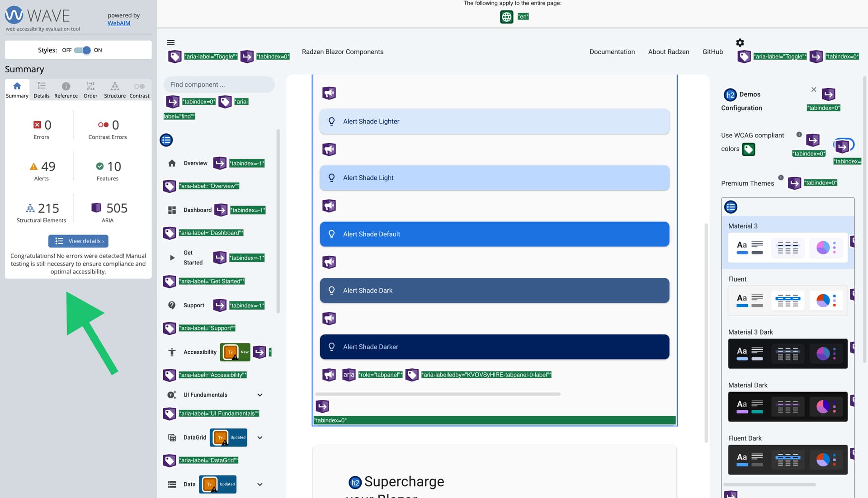Expand the Data section
The width and height of the screenshot is (868, 498).
pyautogui.click(x=259, y=484)
